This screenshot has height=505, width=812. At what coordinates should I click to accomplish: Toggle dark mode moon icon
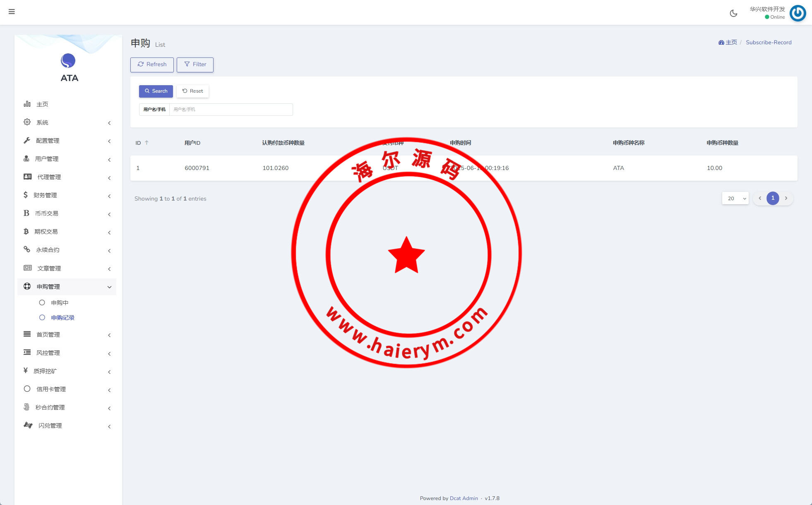[x=733, y=13]
